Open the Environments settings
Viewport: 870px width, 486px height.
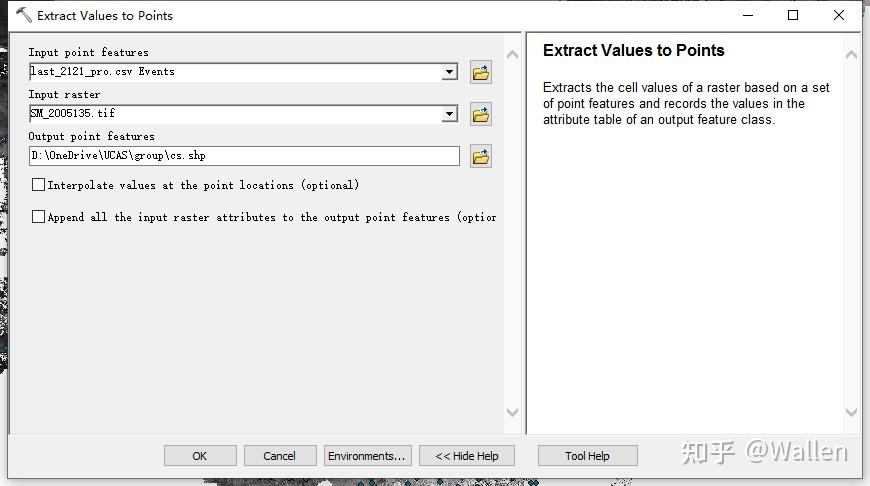367,456
